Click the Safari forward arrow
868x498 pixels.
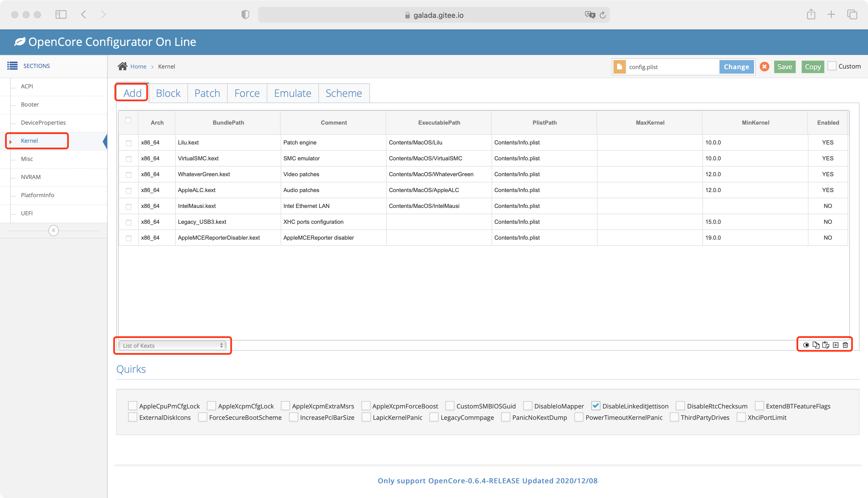pyautogui.click(x=103, y=14)
